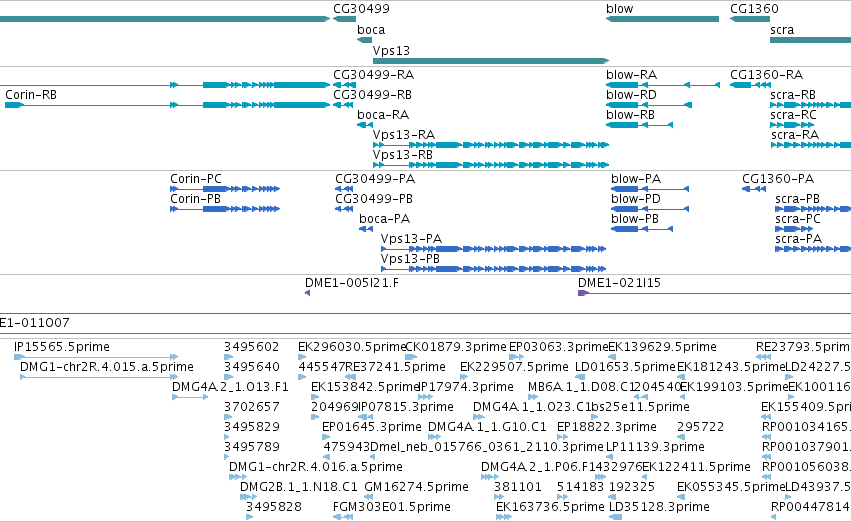851x522 pixels.
Task: Select EST DMG2B.1_1.N18.C1 label
Action: pos(299,488)
